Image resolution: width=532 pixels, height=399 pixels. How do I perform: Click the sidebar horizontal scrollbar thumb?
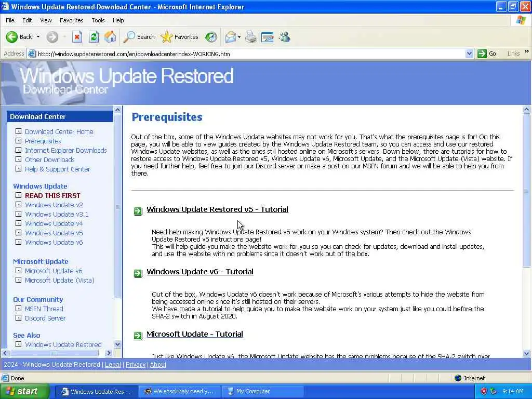pyautogui.click(x=54, y=353)
